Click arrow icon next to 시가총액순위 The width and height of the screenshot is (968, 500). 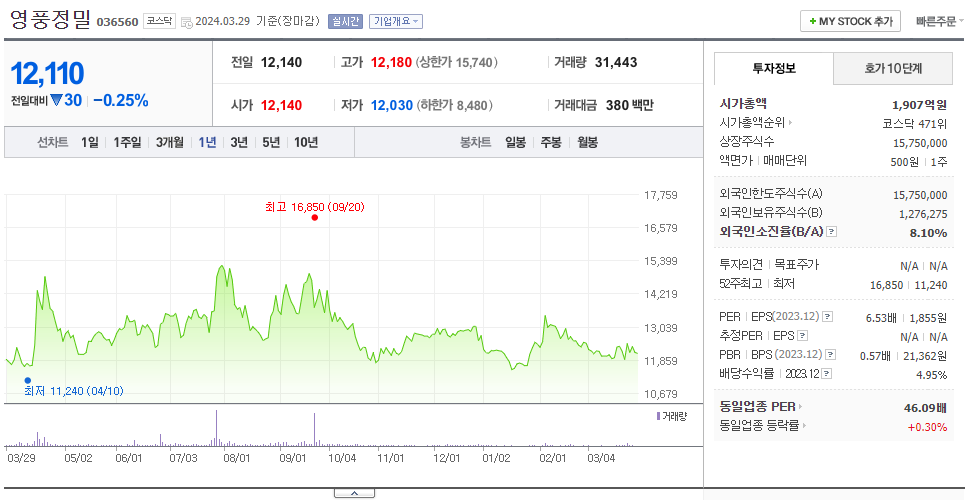[x=790, y=123]
